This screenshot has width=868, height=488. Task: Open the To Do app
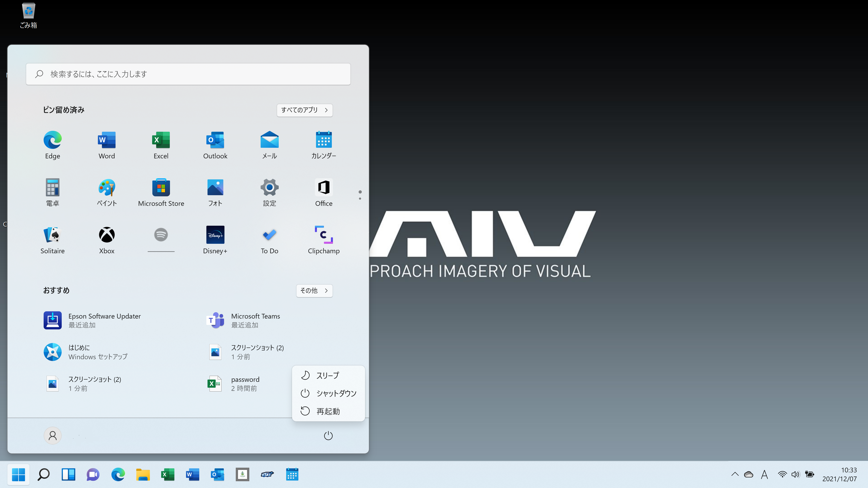coord(269,239)
